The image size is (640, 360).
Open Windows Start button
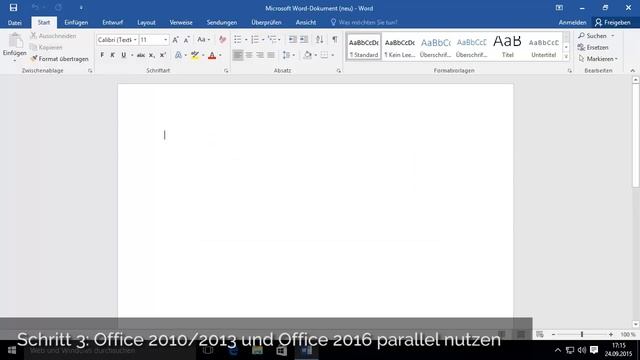coord(12,350)
